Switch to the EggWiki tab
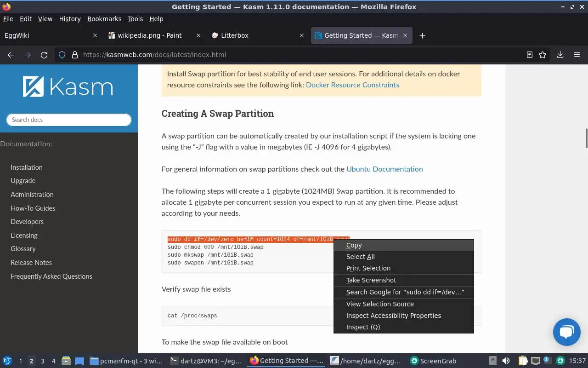The width and height of the screenshot is (588, 368). (x=51, y=35)
